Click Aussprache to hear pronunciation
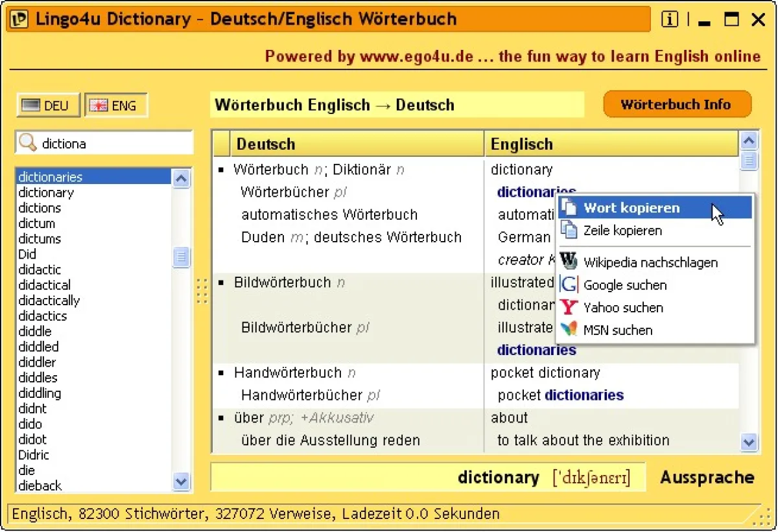778x532 pixels. tap(707, 477)
